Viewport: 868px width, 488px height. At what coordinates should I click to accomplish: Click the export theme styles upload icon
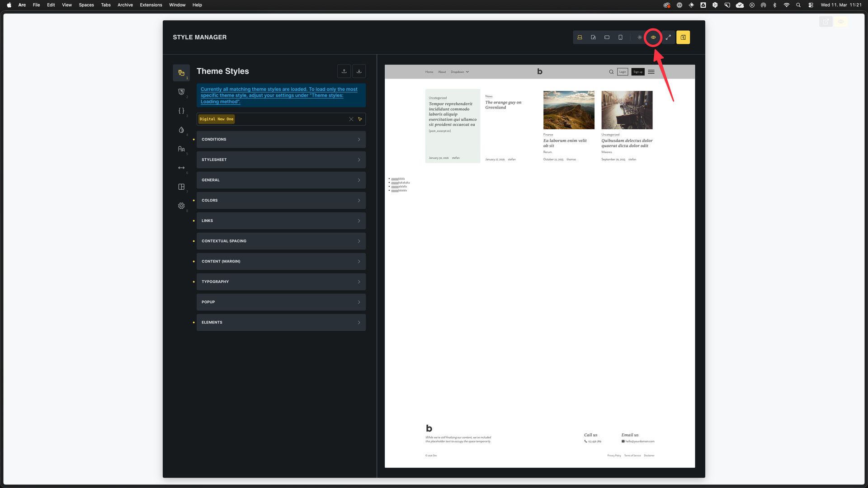point(344,71)
